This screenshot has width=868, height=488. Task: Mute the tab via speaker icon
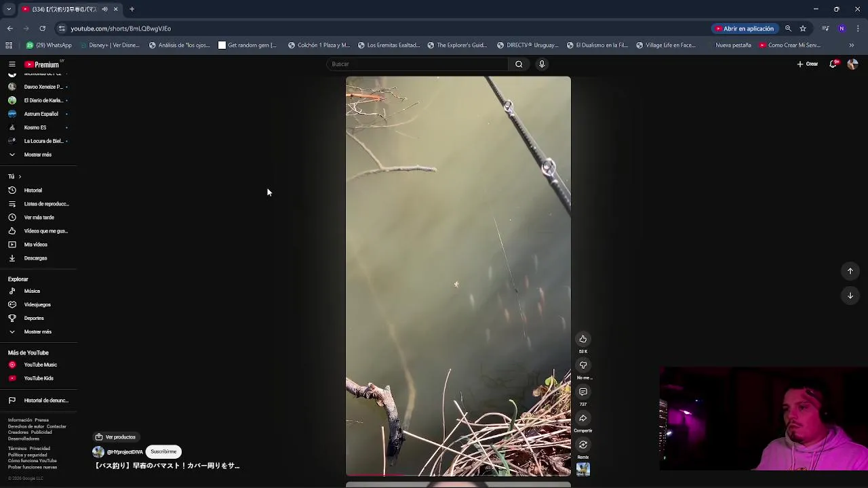[104, 9]
